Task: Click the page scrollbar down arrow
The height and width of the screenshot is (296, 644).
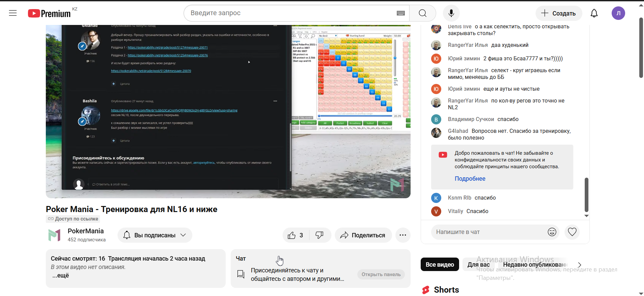Action: pos(641,294)
